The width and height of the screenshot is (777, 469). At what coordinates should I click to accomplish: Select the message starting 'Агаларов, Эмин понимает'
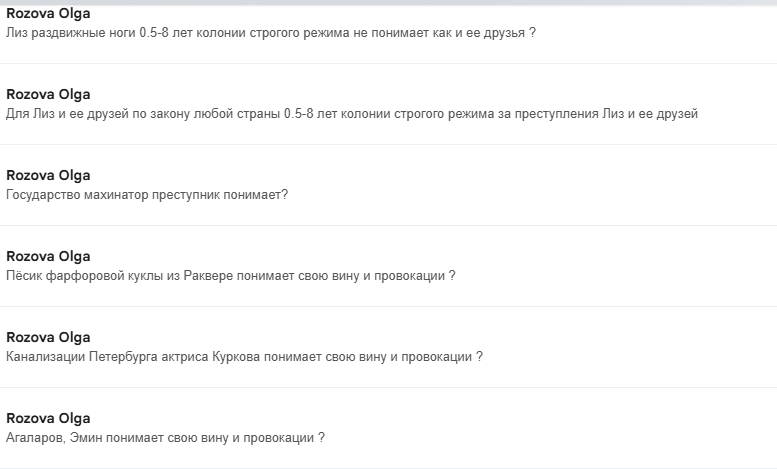pos(165,438)
